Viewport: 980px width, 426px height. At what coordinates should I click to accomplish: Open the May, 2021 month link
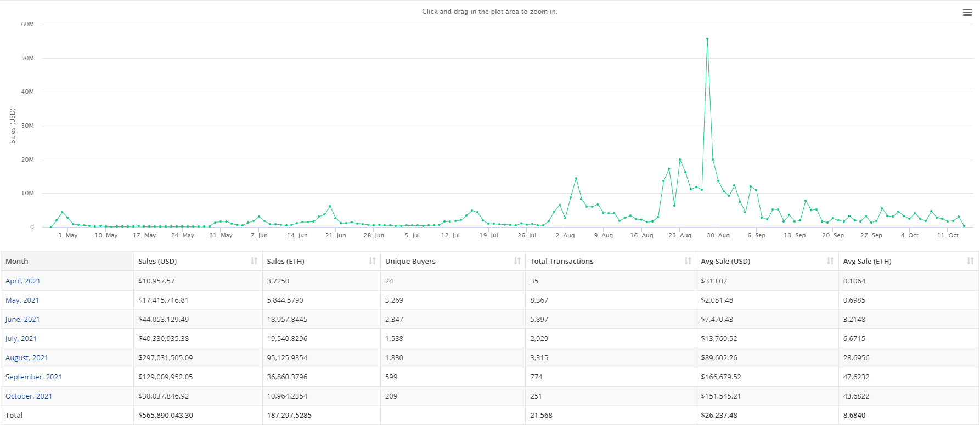pos(22,300)
